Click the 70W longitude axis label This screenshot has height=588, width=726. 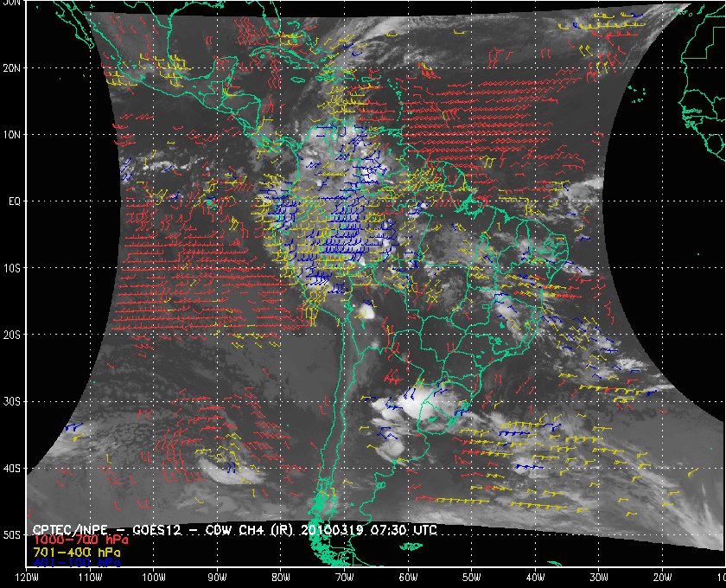tap(345, 578)
